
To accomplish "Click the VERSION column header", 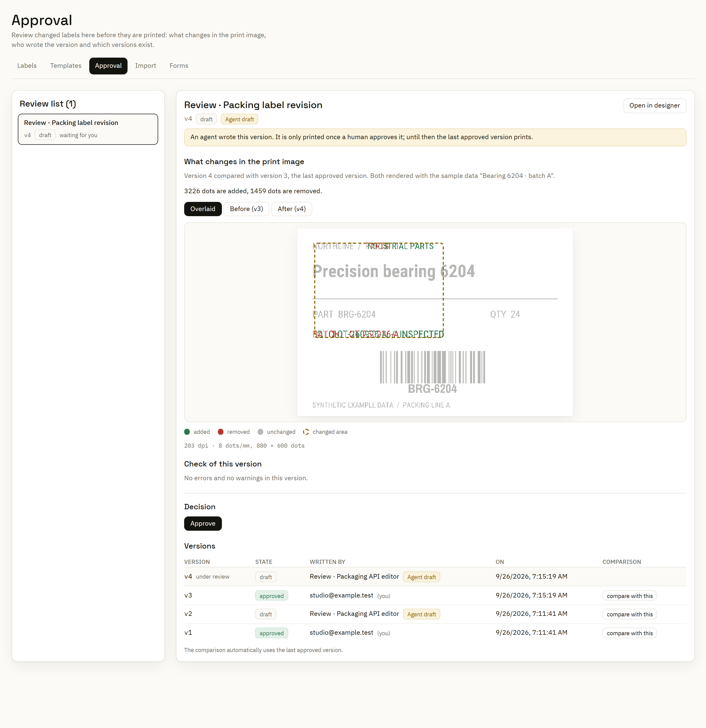I will point(197,562).
